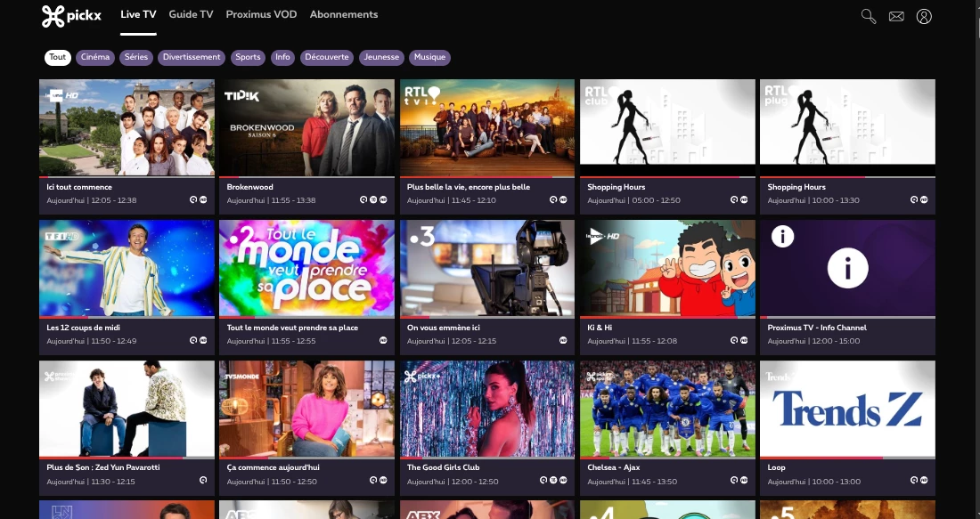Click round badge on On vous emmène ici
Screen dimensions: 980x519
(563, 340)
